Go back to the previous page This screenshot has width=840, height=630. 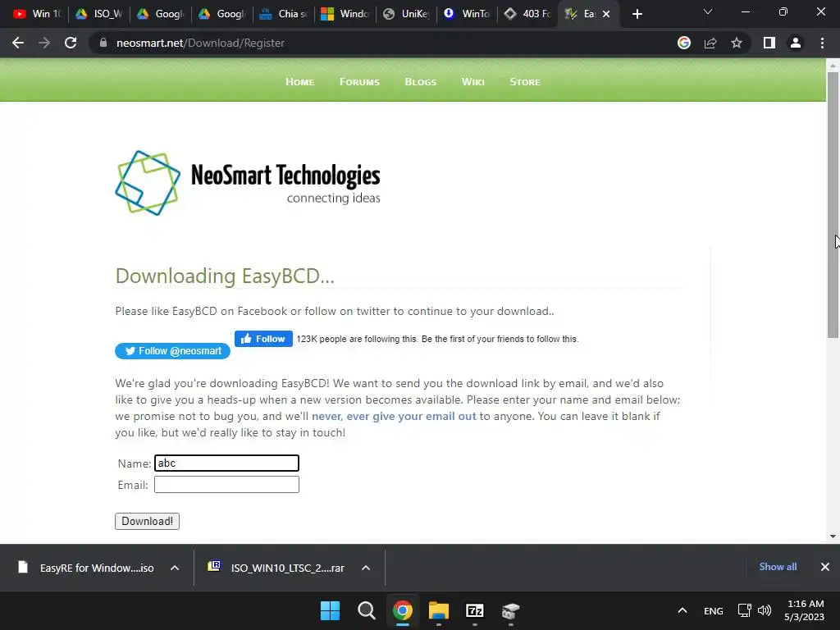18,43
